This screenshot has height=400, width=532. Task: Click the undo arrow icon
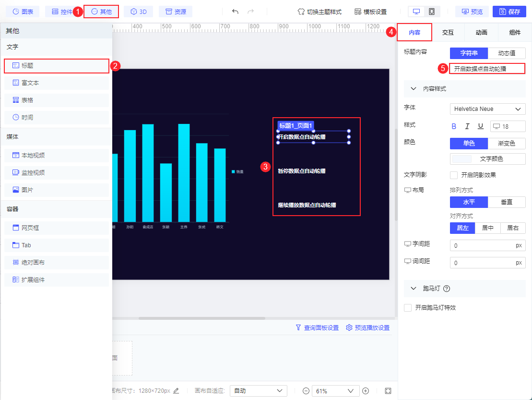235,12
